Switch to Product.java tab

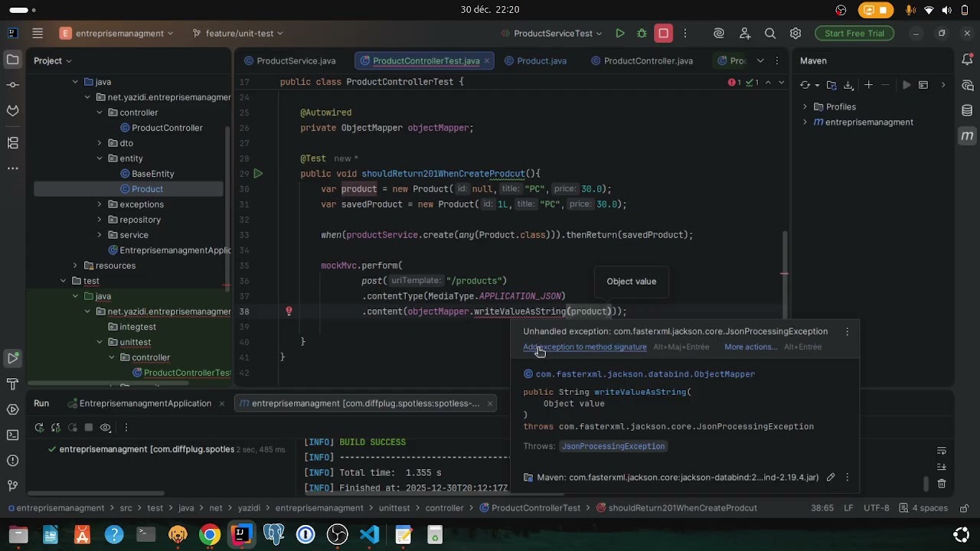534,60
